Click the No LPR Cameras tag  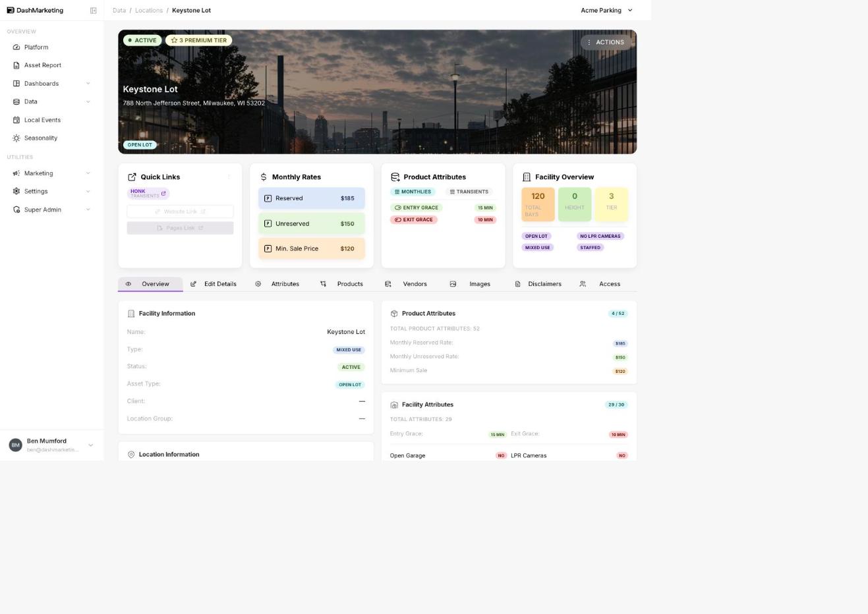[x=600, y=236]
